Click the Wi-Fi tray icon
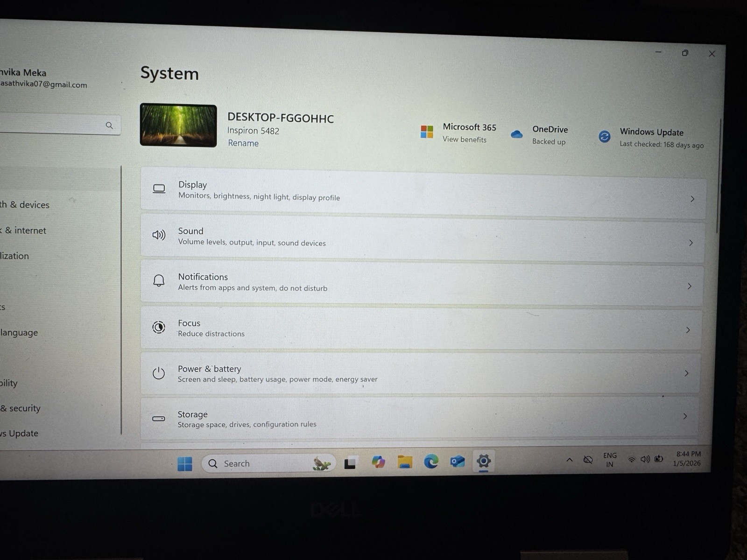Screen dimensions: 747x560 [632, 460]
